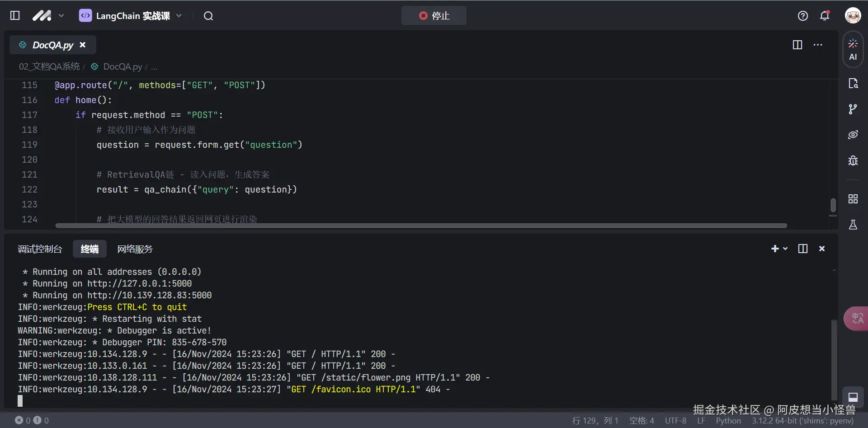Expand the new terminal plus dropdown
Screen dimensions: 868x428
tap(785, 249)
